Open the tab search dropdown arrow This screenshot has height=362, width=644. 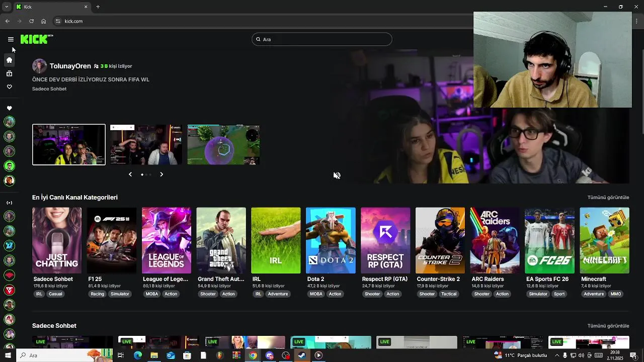coord(6,7)
